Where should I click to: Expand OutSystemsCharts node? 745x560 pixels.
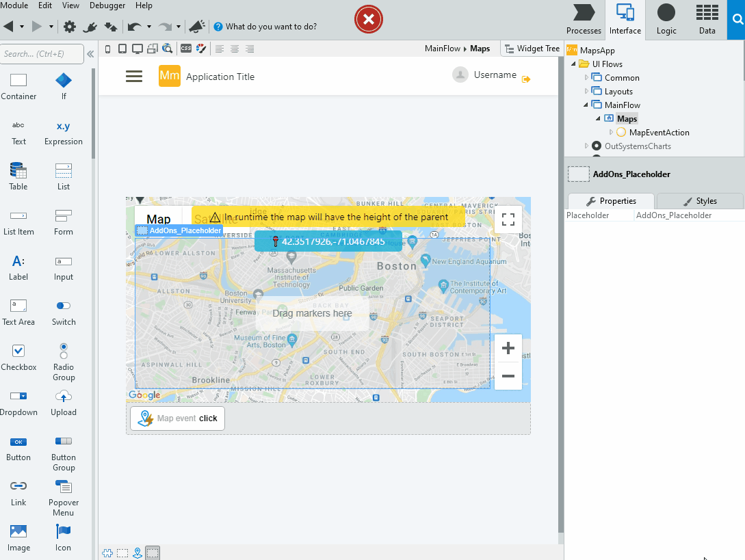pos(586,146)
